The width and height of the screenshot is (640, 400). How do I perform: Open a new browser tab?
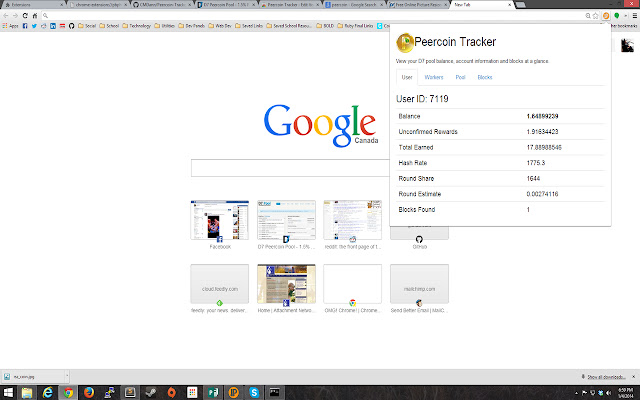tap(520, 4)
